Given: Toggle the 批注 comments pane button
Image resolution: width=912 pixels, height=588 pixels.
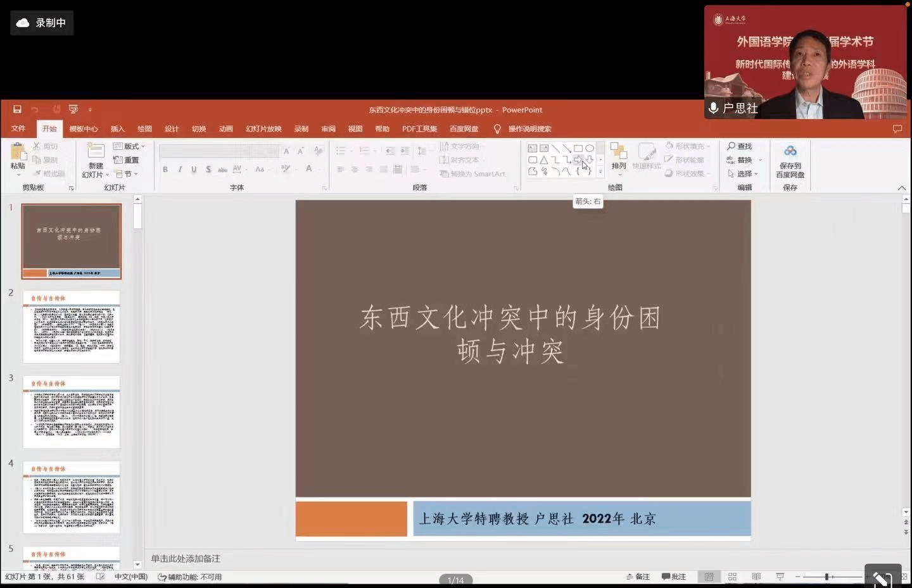Looking at the screenshot, I should pos(674,577).
